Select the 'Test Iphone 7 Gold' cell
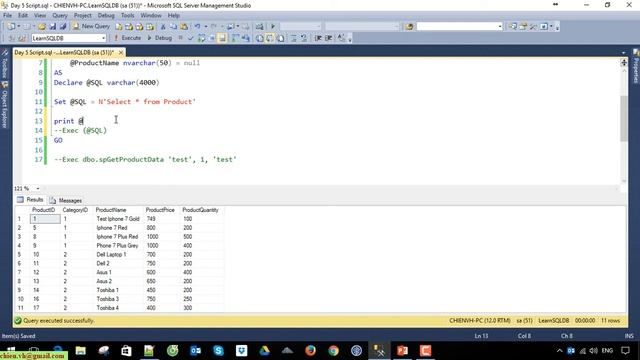This screenshot has width=640, height=360. [118, 219]
